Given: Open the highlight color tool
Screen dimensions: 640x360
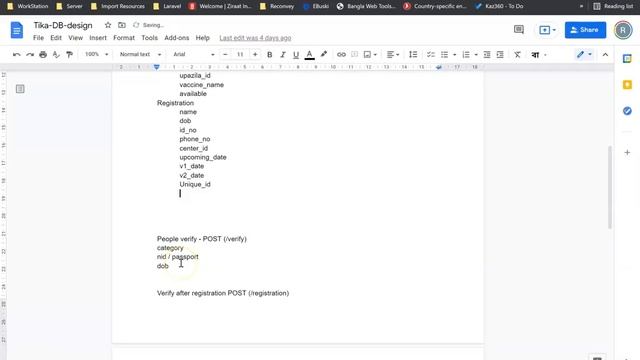Looking at the screenshot, I should pyautogui.click(x=324, y=54).
